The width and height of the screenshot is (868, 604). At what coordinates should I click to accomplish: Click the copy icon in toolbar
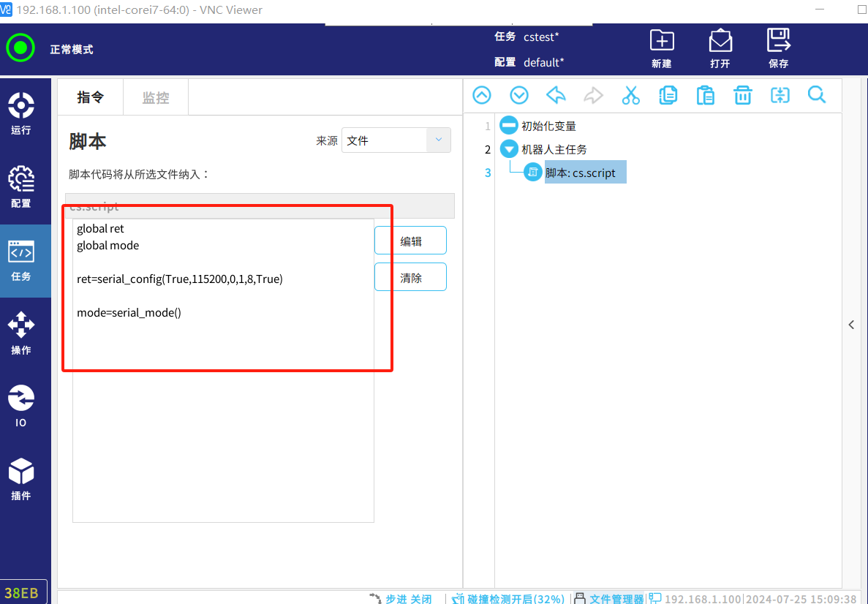pyautogui.click(x=668, y=95)
